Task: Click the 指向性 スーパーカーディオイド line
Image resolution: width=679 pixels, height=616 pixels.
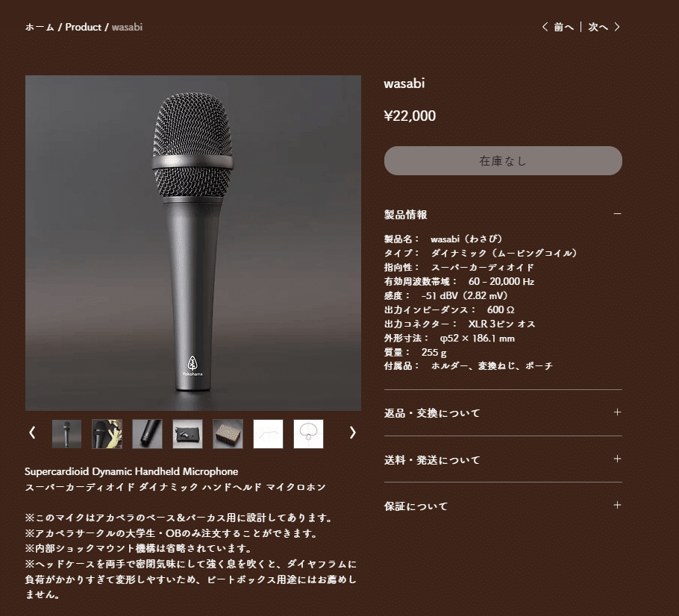Action: tap(459, 267)
